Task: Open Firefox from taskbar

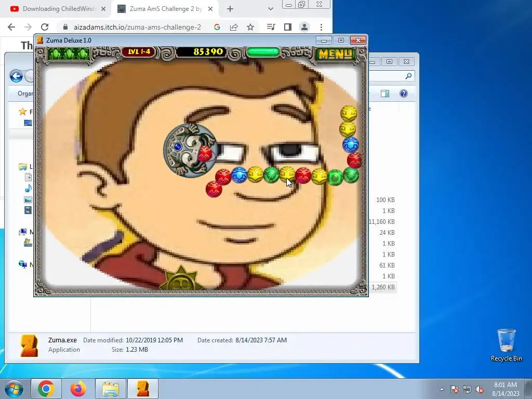Action: pos(78,389)
